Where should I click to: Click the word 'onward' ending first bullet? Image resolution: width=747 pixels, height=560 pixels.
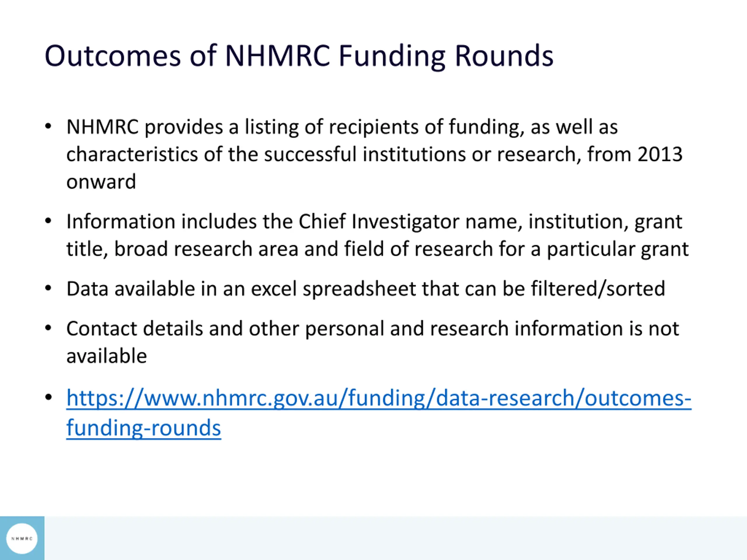pyautogui.click(x=101, y=182)
